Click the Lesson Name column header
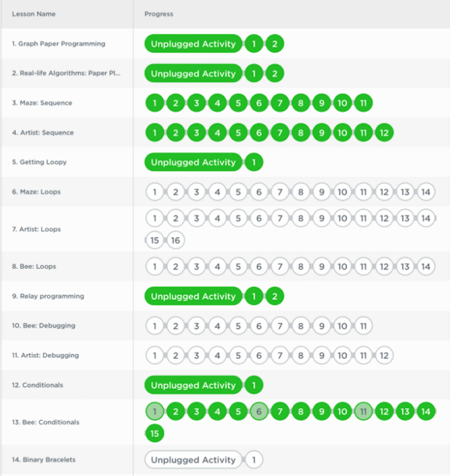The height and width of the screenshot is (476, 450). tap(33, 14)
